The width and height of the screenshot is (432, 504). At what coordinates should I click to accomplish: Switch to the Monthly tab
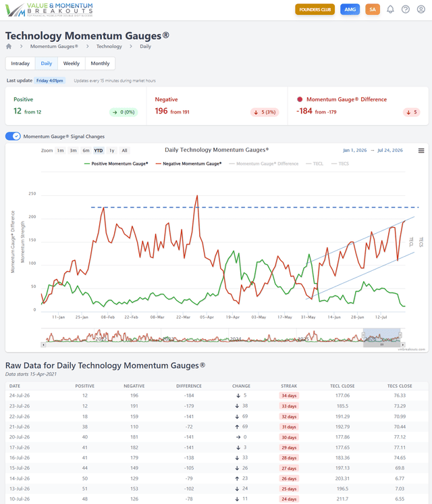(100, 64)
